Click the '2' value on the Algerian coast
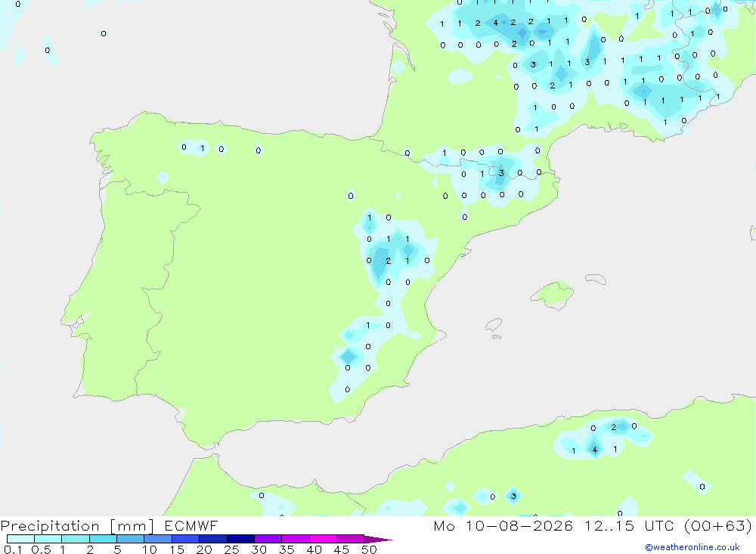Screen dimensions: 756x554 coord(613,427)
